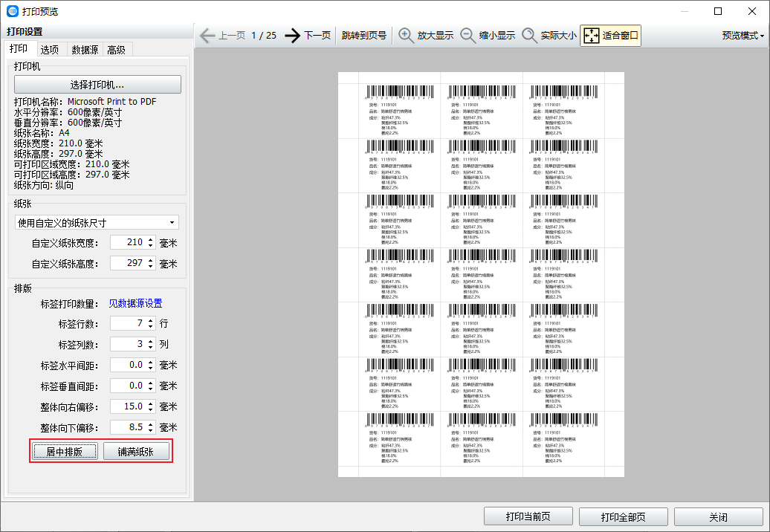Click the zoom-in magnifier icon

tap(406, 36)
